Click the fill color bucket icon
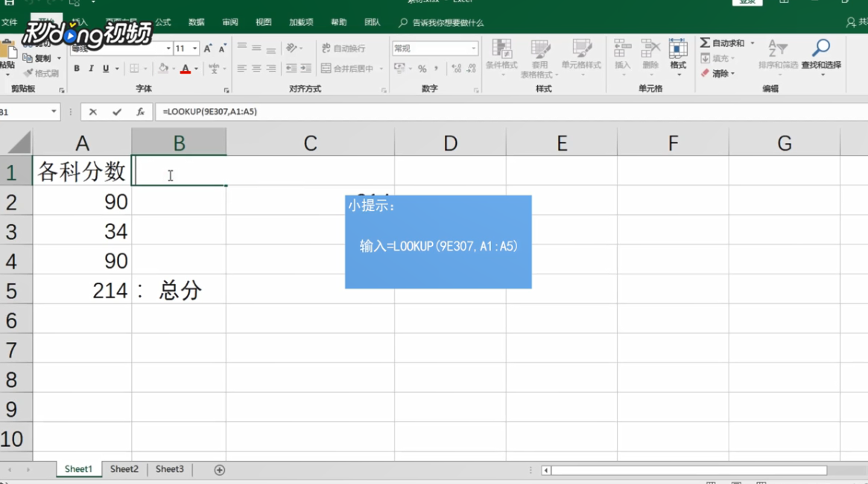This screenshot has height=484, width=868. tap(163, 69)
